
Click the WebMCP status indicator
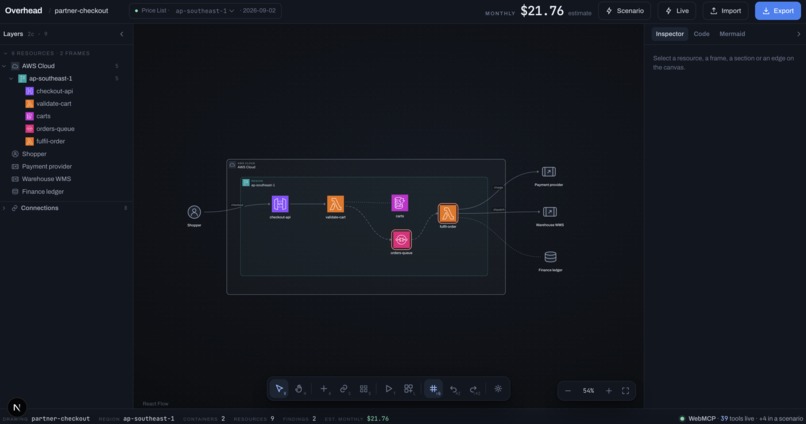click(741, 418)
